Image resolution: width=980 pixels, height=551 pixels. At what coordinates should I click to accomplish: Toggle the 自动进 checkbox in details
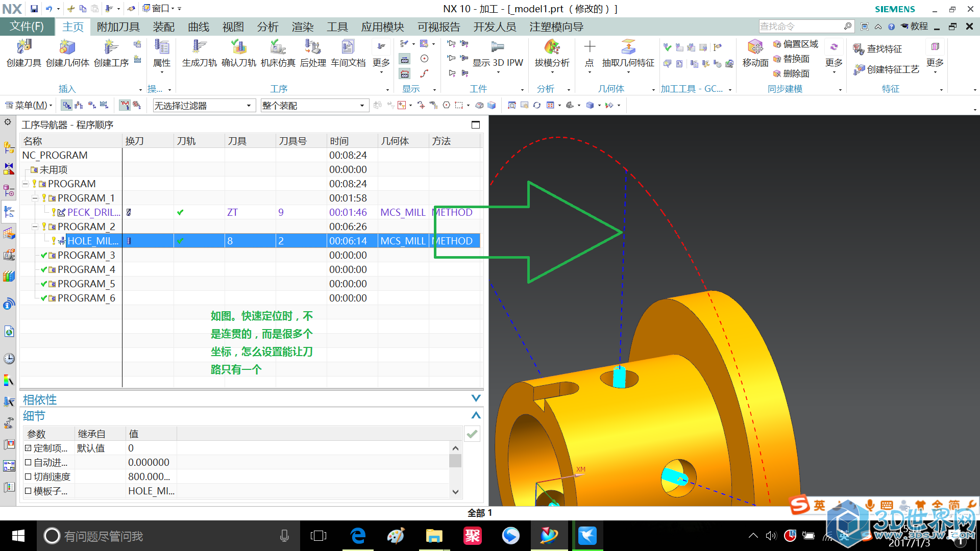[x=29, y=462]
